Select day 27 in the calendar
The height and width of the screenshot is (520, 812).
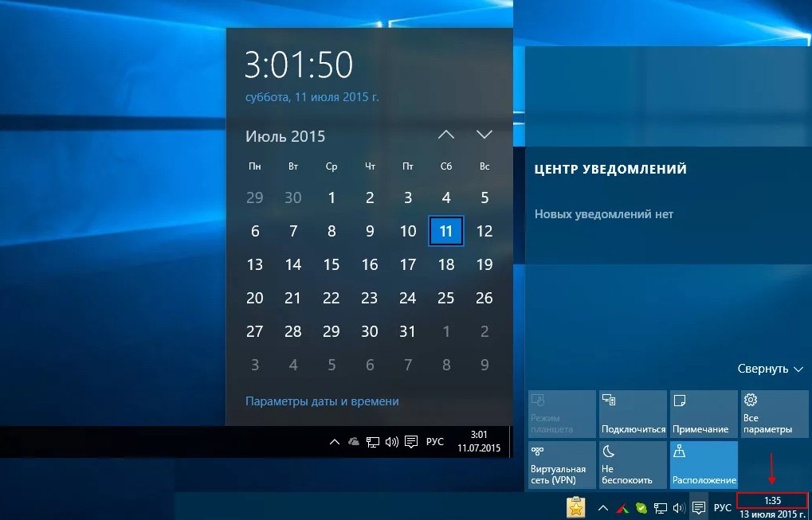click(x=255, y=331)
